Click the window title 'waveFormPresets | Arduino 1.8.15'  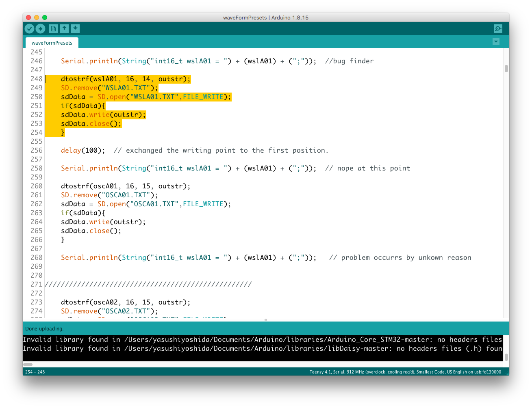coord(266,17)
